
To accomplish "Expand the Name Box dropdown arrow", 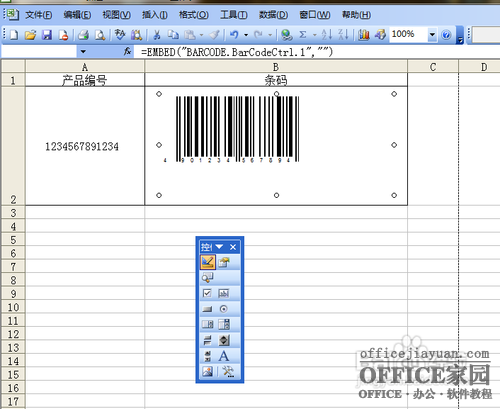I will (83, 52).
